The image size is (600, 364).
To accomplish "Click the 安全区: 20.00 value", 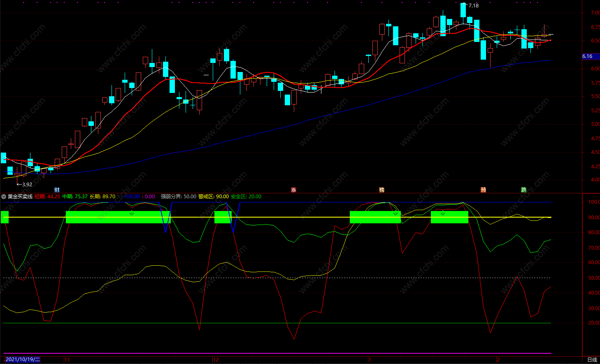I will tap(246, 197).
